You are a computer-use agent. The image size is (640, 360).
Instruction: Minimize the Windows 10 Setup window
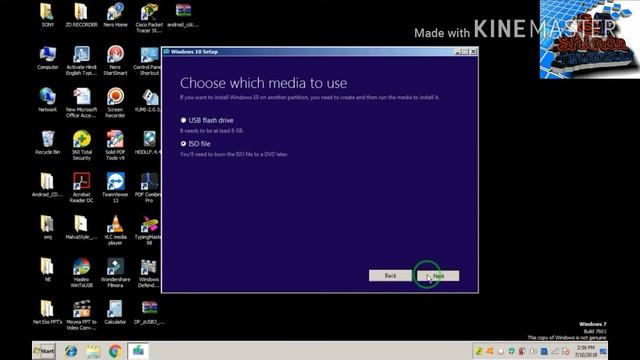pos(458,51)
